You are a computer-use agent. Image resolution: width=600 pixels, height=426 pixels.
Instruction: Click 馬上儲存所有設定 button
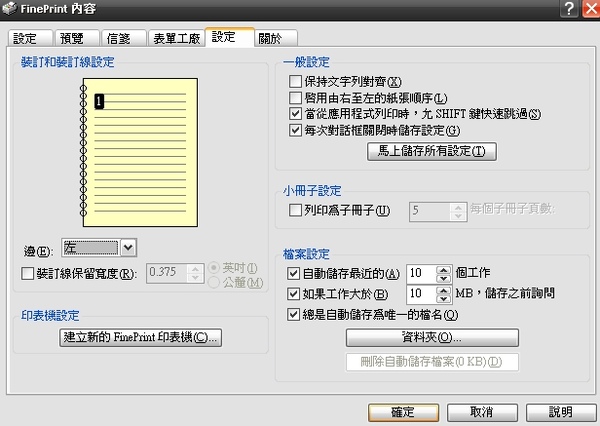pyautogui.click(x=432, y=151)
